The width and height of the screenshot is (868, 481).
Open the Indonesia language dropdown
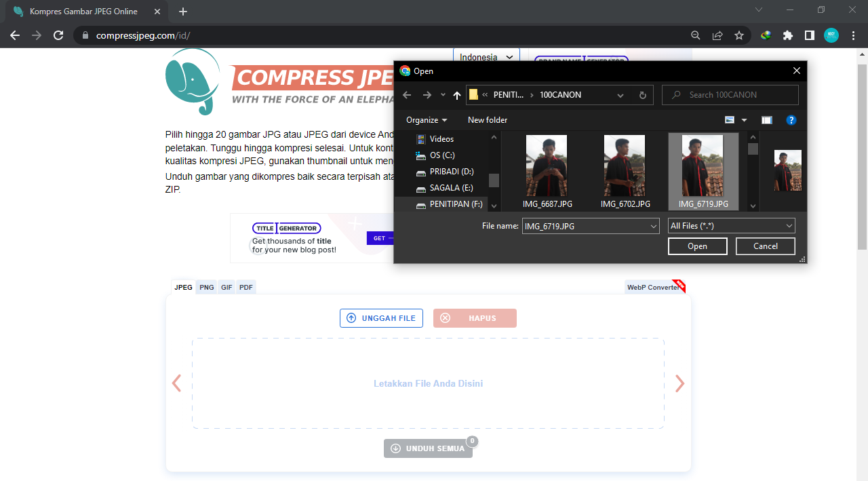coord(486,57)
